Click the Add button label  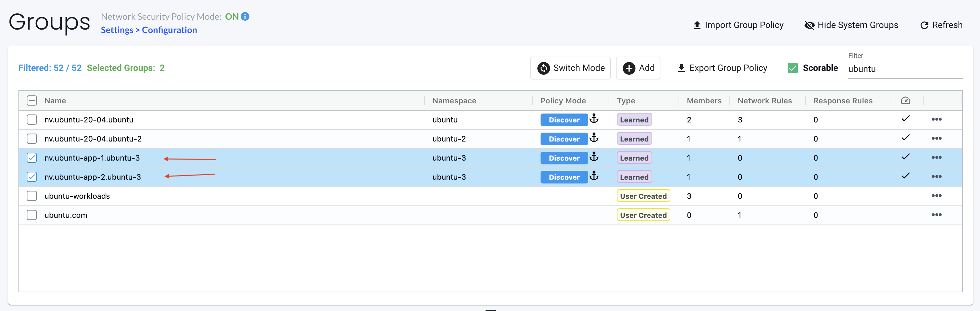pos(646,68)
